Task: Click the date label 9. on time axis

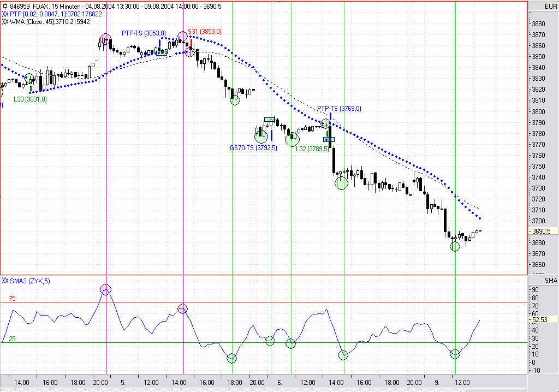Action: [437, 382]
